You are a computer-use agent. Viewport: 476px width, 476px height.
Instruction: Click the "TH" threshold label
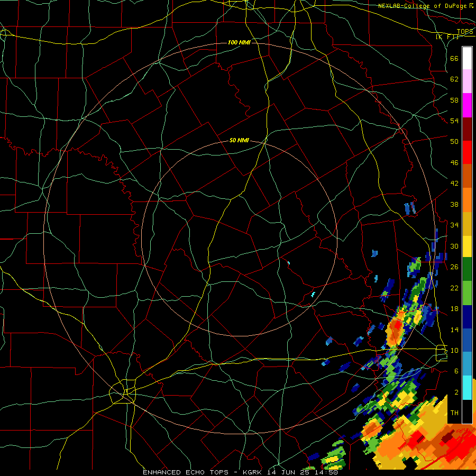pos(454,413)
